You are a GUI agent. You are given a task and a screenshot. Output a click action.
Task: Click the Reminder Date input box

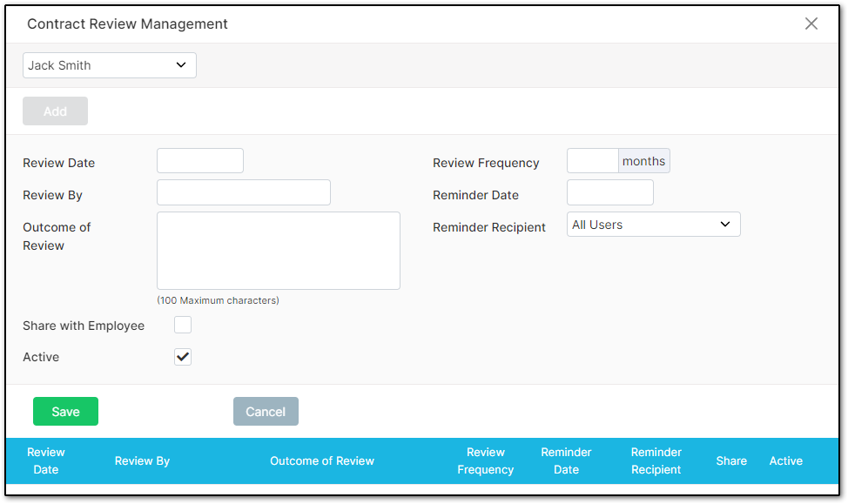pyautogui.click(x=610, y=192)
